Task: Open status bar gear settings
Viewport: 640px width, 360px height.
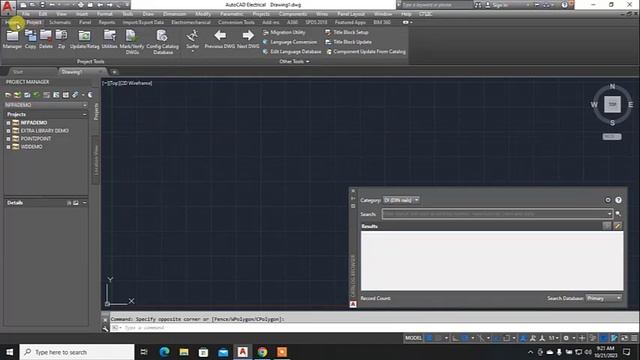Action: pos(566,338)
